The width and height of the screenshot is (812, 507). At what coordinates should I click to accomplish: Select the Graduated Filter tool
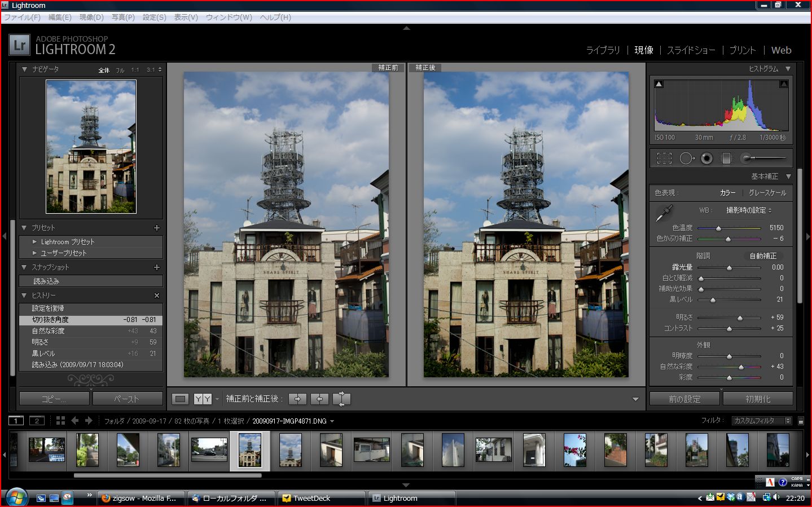[726, 158]
